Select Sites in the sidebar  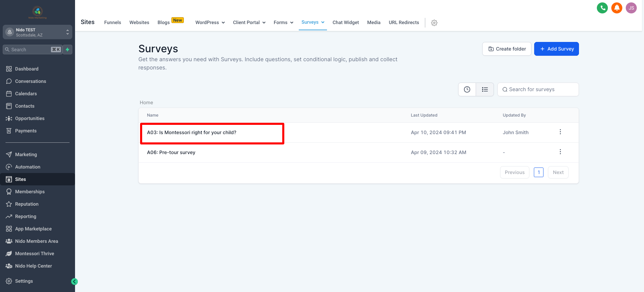pyautogui.click(x=38, y=179)
